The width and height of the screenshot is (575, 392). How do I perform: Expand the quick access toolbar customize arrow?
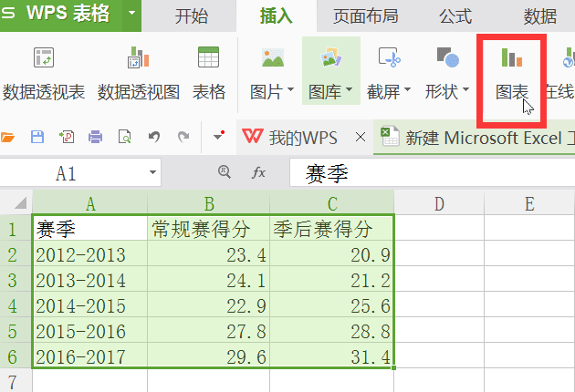tap(218, 136)
